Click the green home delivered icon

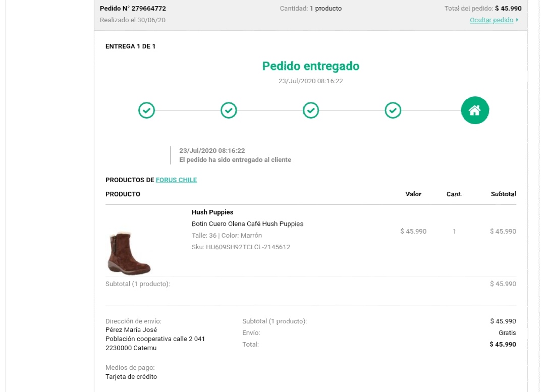pos(475,110)
